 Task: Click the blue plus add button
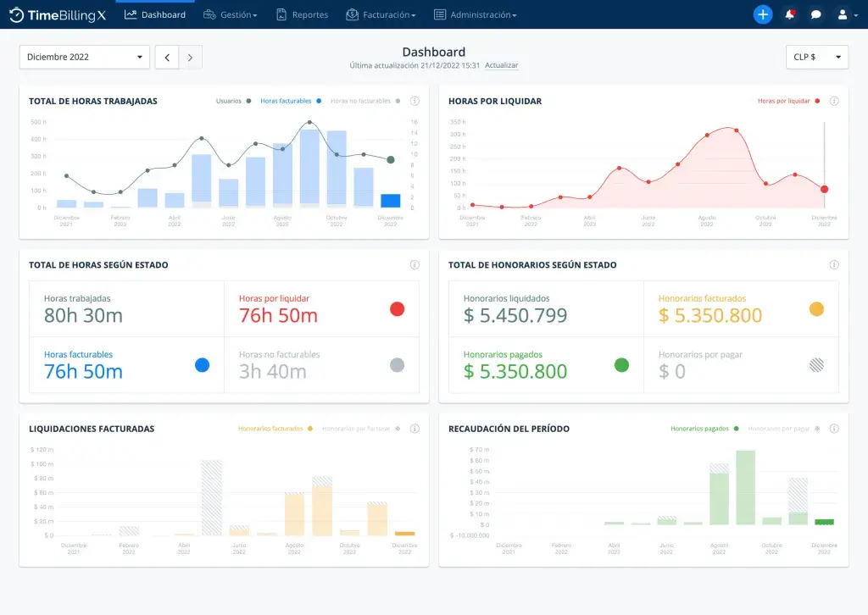[763, 14]
